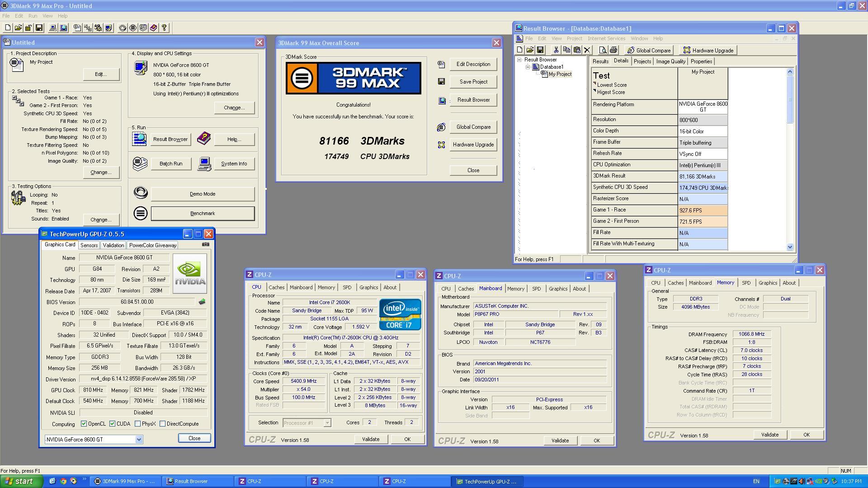Click the Testing Options toolbar icon
Viewport: 868px width, 488px height.
pos(98,28)
